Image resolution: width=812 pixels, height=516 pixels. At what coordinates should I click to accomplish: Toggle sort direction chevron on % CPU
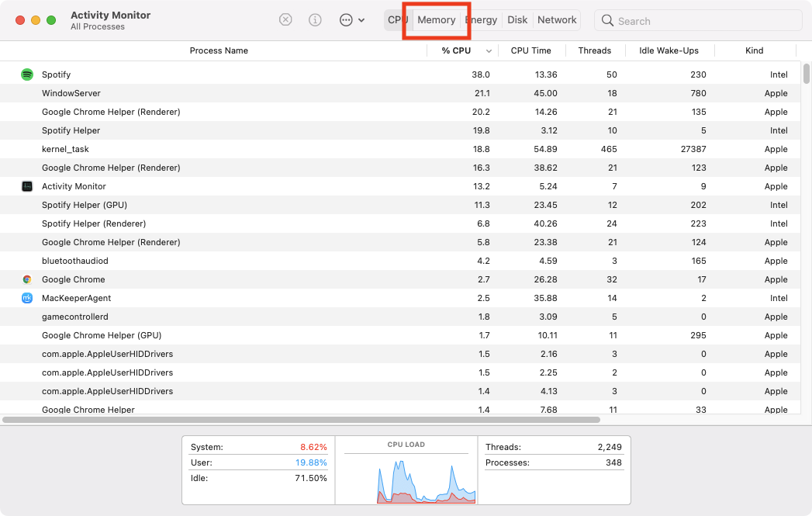(489, 51)
